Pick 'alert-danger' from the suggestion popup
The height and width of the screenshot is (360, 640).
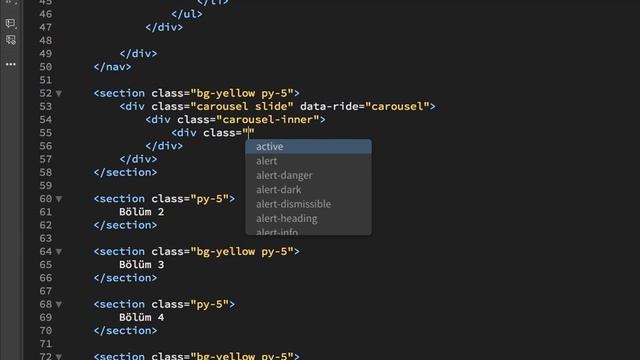(x=309, y=175)
